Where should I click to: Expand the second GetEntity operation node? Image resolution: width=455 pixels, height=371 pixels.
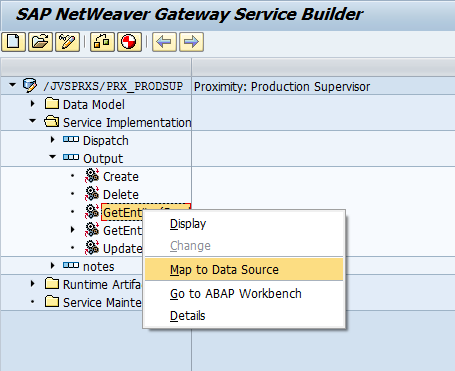click(73, 230)
